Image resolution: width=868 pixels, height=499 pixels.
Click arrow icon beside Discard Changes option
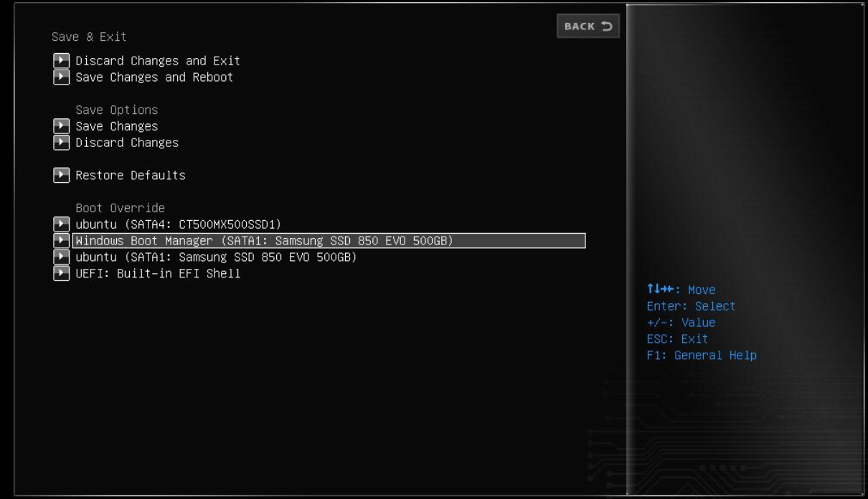62,143
